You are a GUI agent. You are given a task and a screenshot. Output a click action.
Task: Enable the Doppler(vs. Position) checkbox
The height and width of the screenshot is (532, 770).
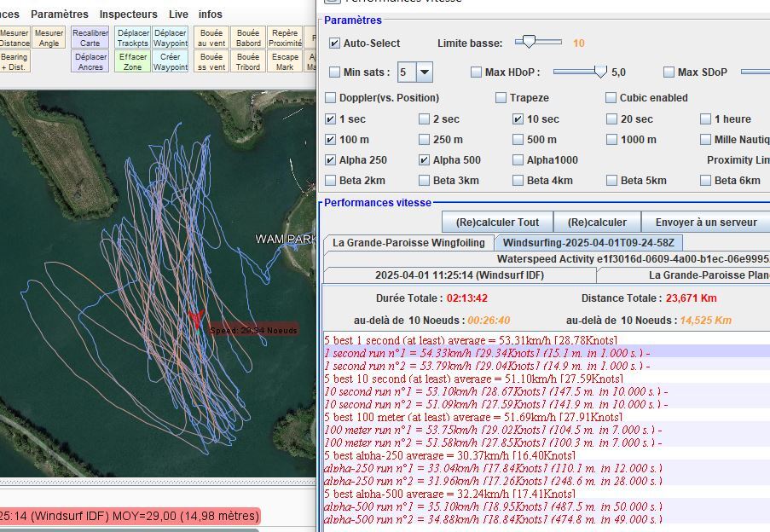pos(331,98)
